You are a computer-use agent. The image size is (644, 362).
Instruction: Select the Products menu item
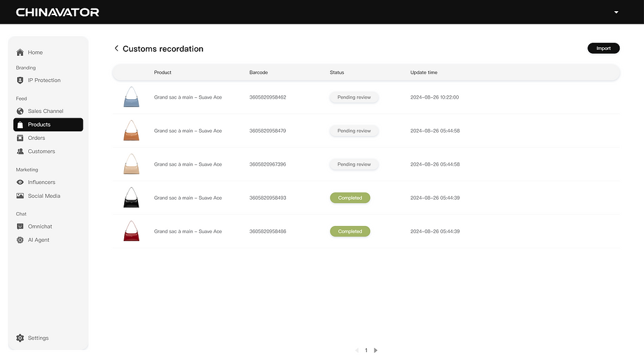48,125
